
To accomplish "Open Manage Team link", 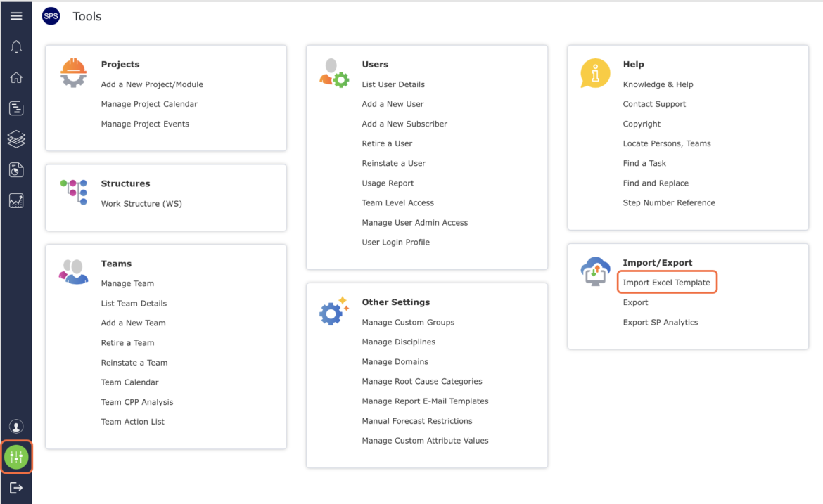I will [x=127, y=283].
